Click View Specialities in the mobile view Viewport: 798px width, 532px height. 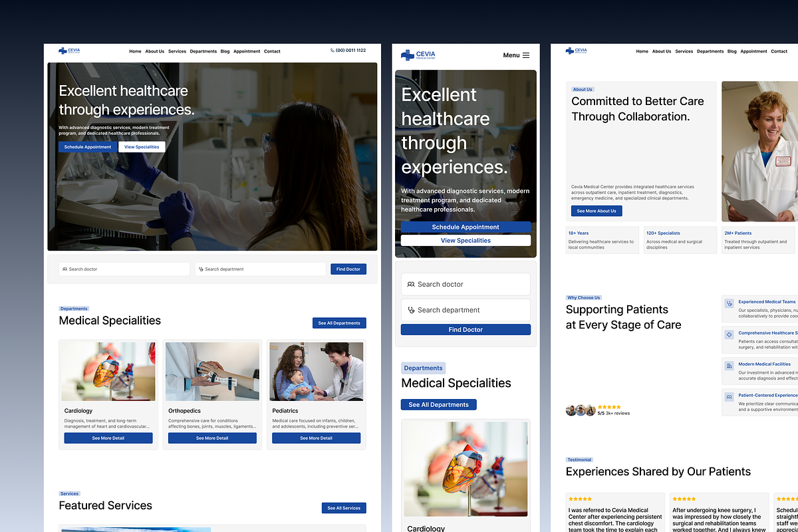click(465, 241)
